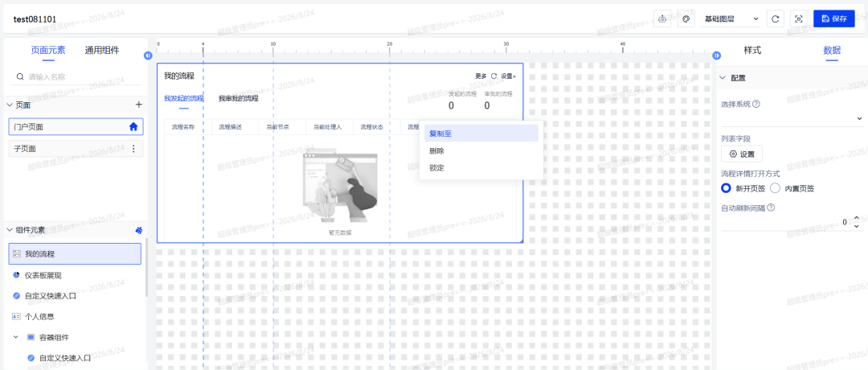Open the theme palette icon
The width and height of the screenshot is (868, 370).
coord(686,18)
